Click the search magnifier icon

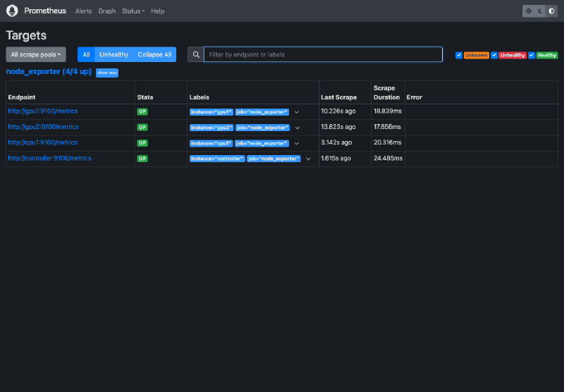pos(196,55)
